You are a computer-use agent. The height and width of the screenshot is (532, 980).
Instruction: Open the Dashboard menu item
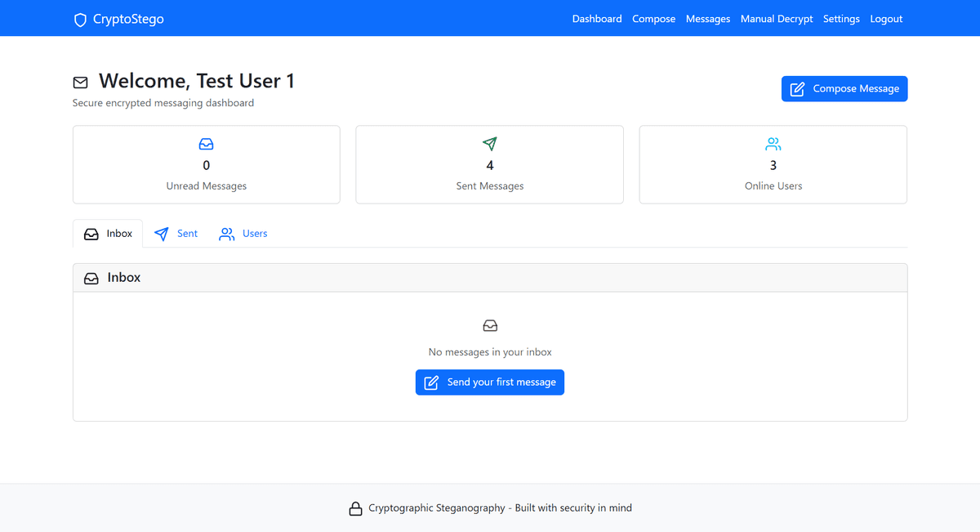pos(597,18)
